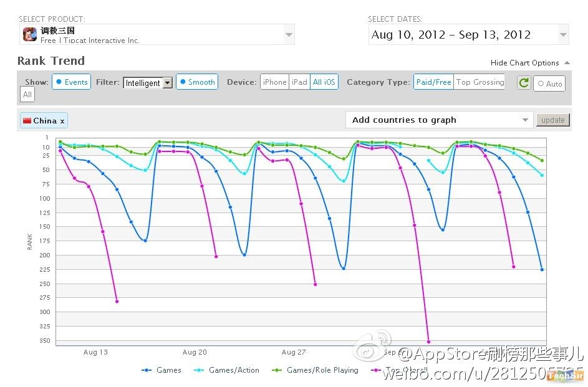Click the Hide Chart Options link

point(524,62)
